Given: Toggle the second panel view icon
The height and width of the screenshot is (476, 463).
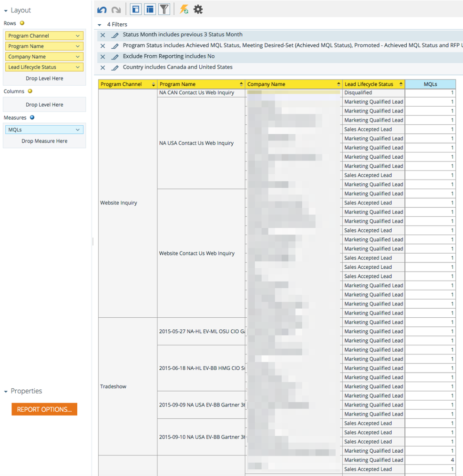Looking at the screenshot, I should tap(150, 9).
